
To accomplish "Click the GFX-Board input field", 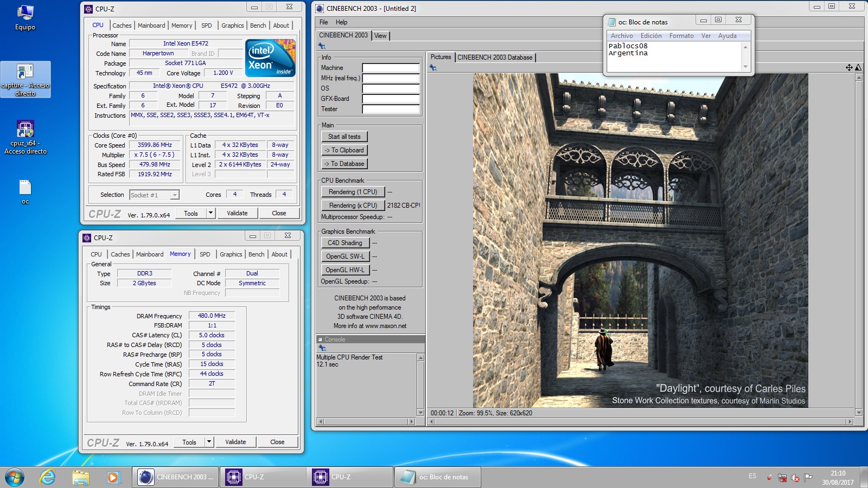I will tap(391, 99).
